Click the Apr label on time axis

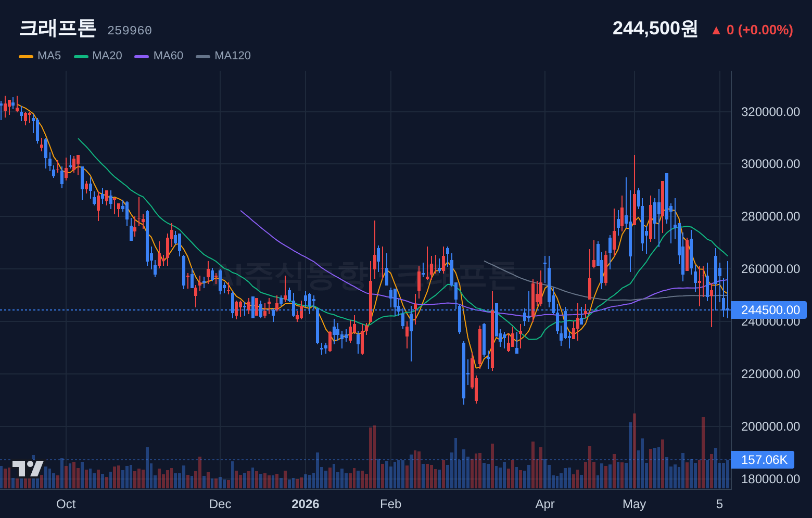(545, 504)
